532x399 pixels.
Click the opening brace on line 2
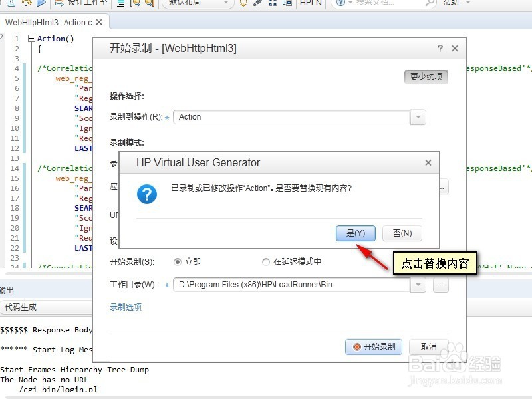click(39, 49)
